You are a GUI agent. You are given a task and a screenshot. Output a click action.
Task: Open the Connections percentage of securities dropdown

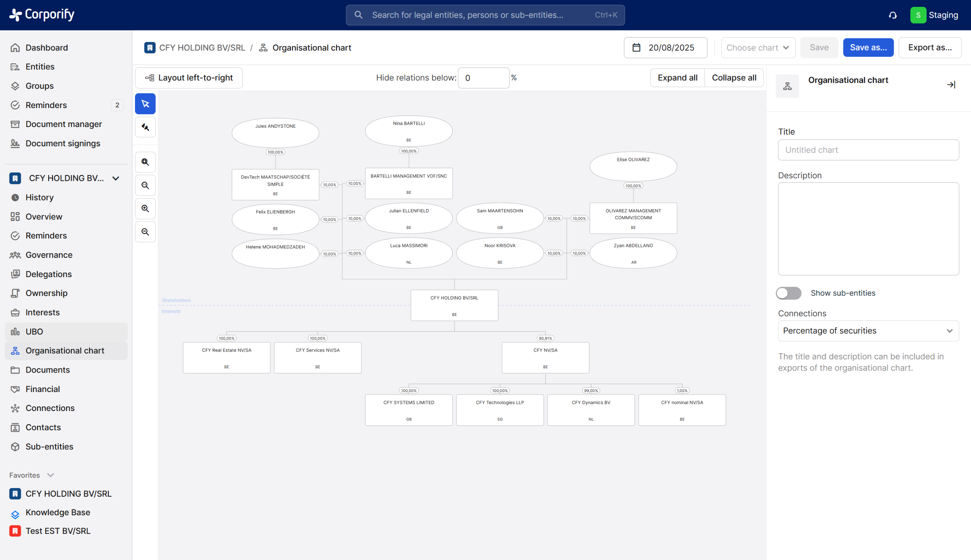(x=868, y=331)
